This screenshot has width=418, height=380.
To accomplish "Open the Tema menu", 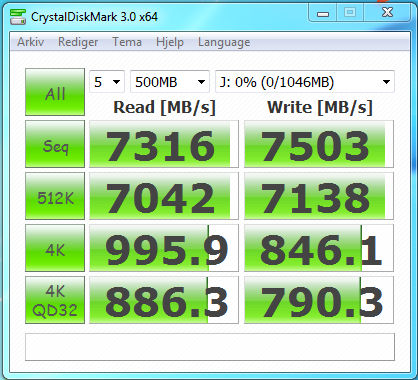I will coord(127,42).
